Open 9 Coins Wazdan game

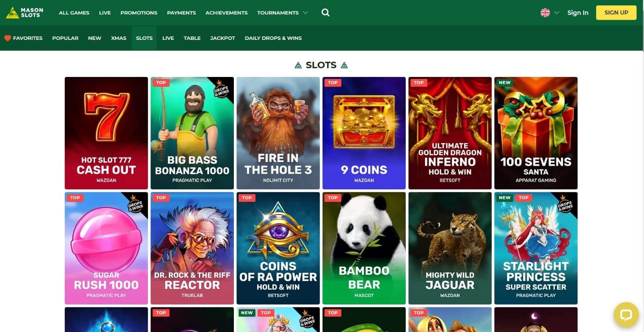tap(364, 133)
